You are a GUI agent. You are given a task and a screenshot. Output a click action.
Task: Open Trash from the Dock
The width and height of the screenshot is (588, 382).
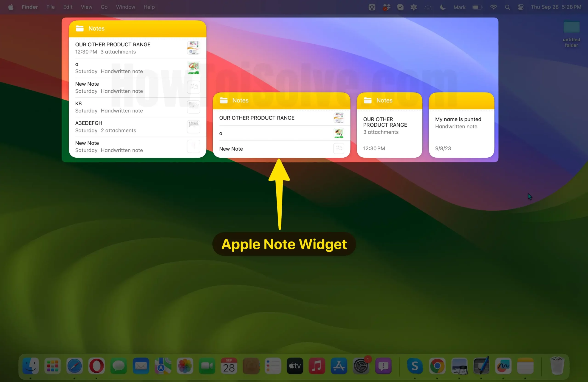[557, 366]
